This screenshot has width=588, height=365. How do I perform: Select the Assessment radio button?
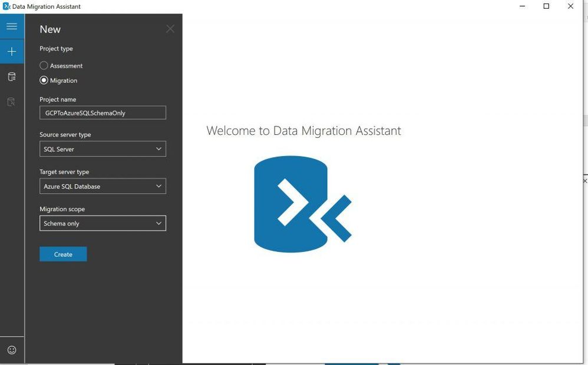pyautogui.click(x=44, y=65)
